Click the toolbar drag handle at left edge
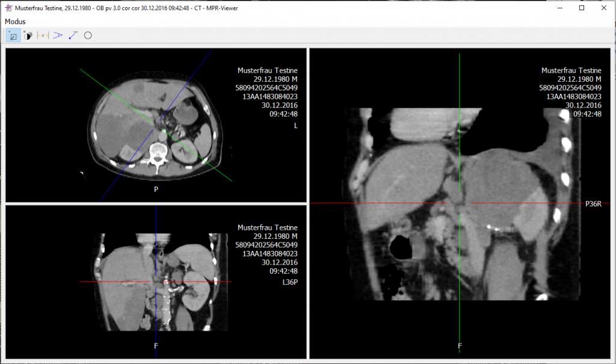Image resolution: width=616 pixels, height=364 pixels. click(3, 35)
